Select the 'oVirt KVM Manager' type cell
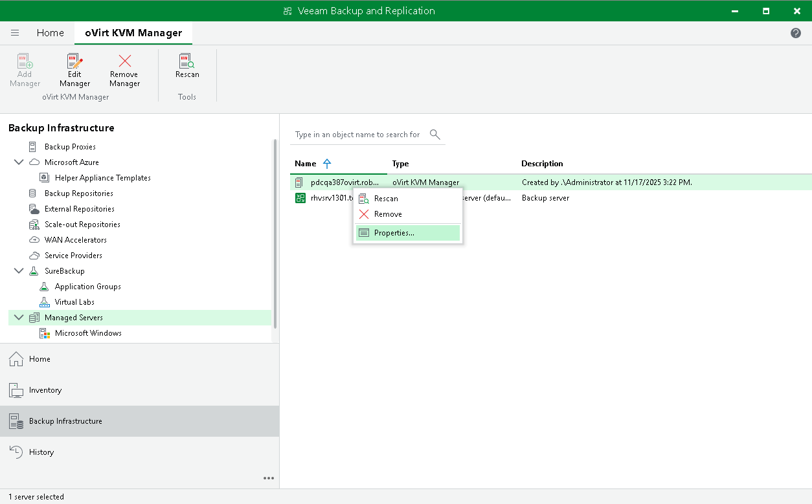This screenshot has height=504, width=812. tap(425, 182)
